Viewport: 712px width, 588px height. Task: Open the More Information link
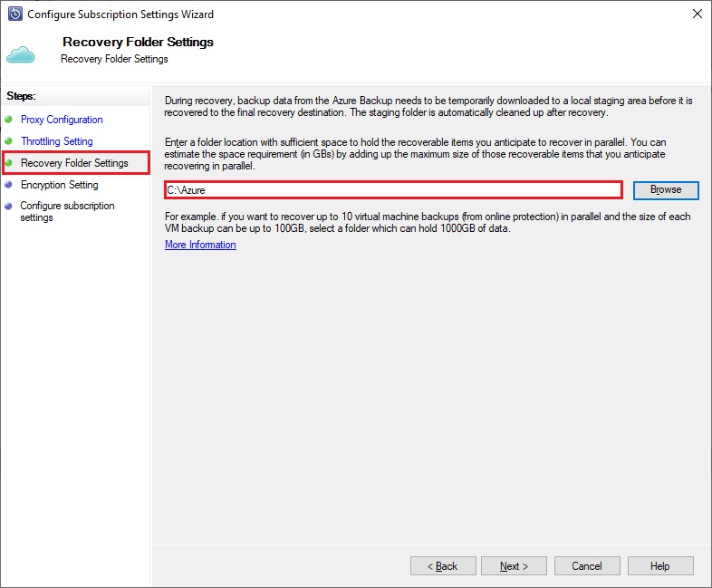point(200,245)
